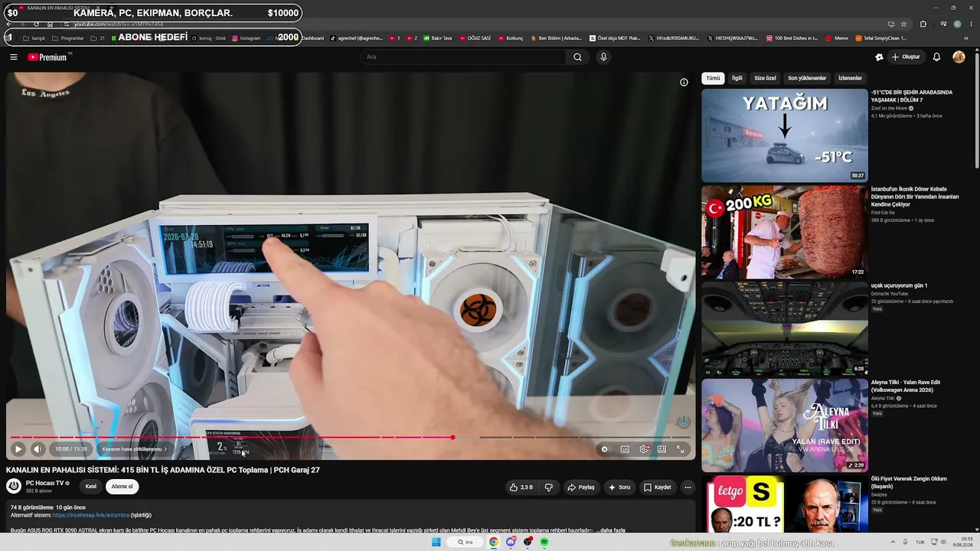
Task: Click the Abone ol subscribe button
Action: (x=122, y=487)
